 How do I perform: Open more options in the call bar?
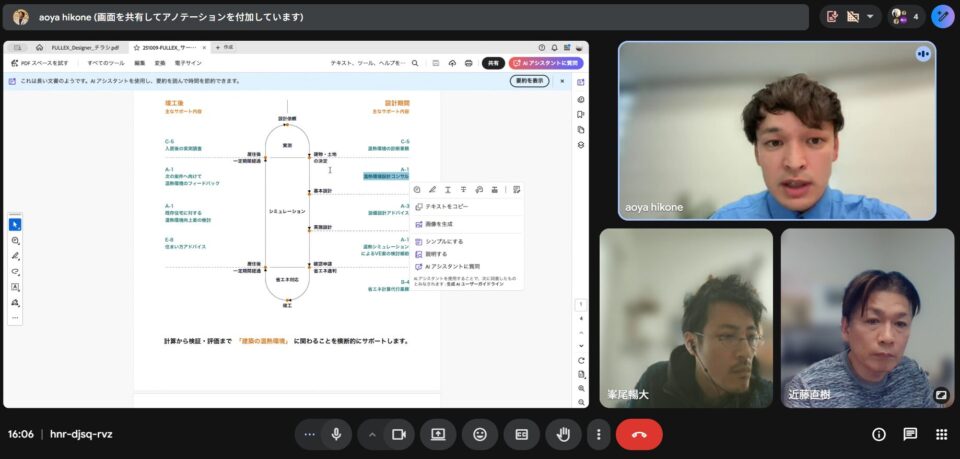598,434
